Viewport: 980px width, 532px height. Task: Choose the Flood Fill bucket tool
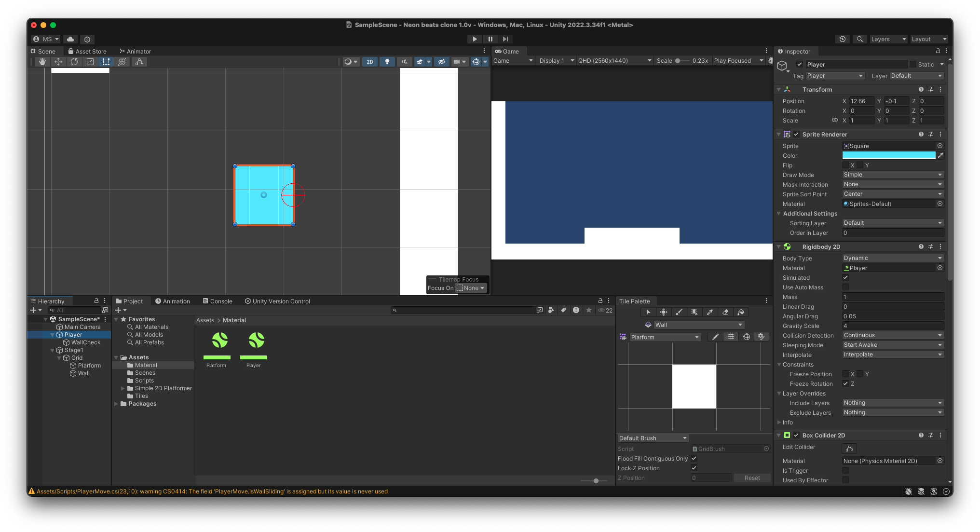741,312
